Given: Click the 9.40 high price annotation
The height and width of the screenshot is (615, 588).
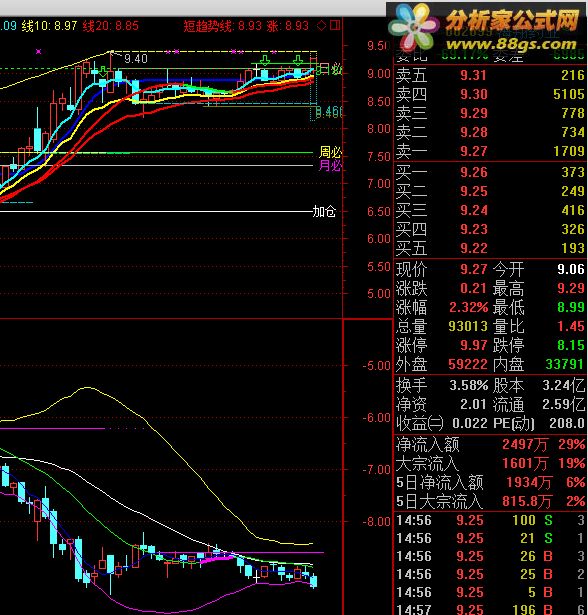Looking at the screenshot, I should click(x=136, y=59).
